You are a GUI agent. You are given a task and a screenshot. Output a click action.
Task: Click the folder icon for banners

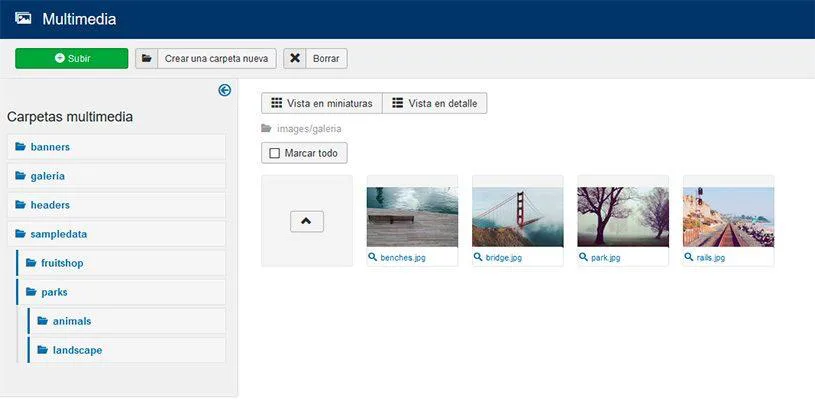[20, 147]
